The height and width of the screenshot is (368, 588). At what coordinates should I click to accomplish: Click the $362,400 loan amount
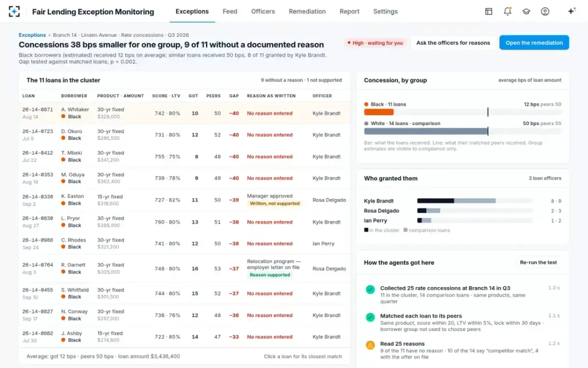109,182
